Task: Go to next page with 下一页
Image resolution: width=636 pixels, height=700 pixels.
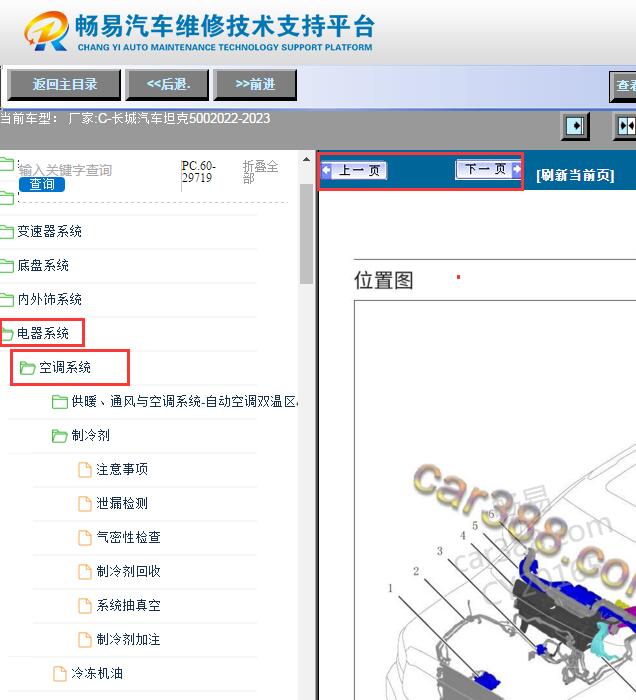Action: (x=487, y=170)
